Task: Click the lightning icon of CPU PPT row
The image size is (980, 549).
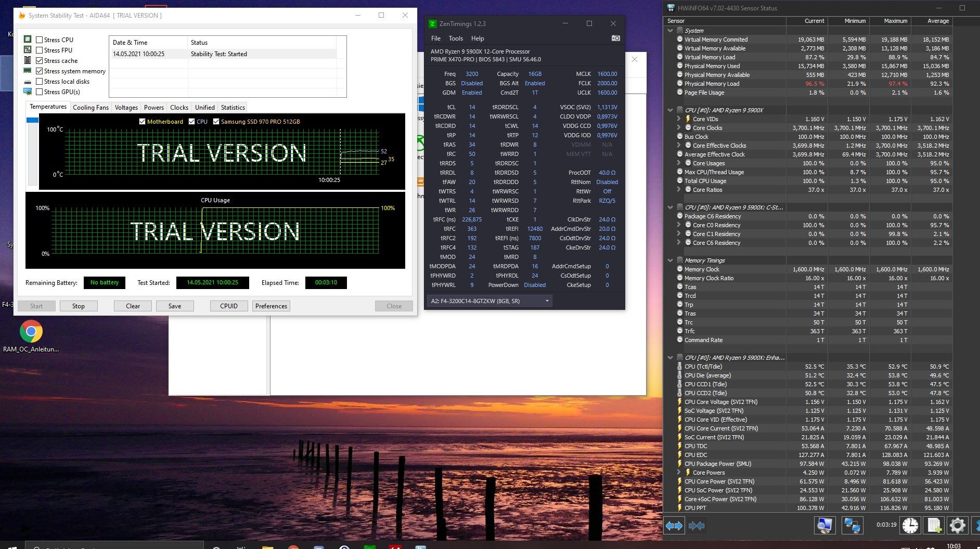Action: (679, 508)
